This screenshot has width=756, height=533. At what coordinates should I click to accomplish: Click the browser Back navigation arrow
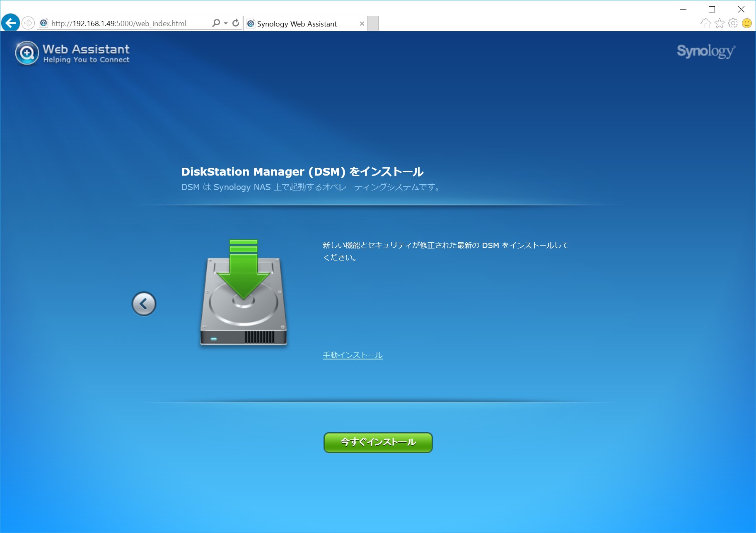click(11, 23)
